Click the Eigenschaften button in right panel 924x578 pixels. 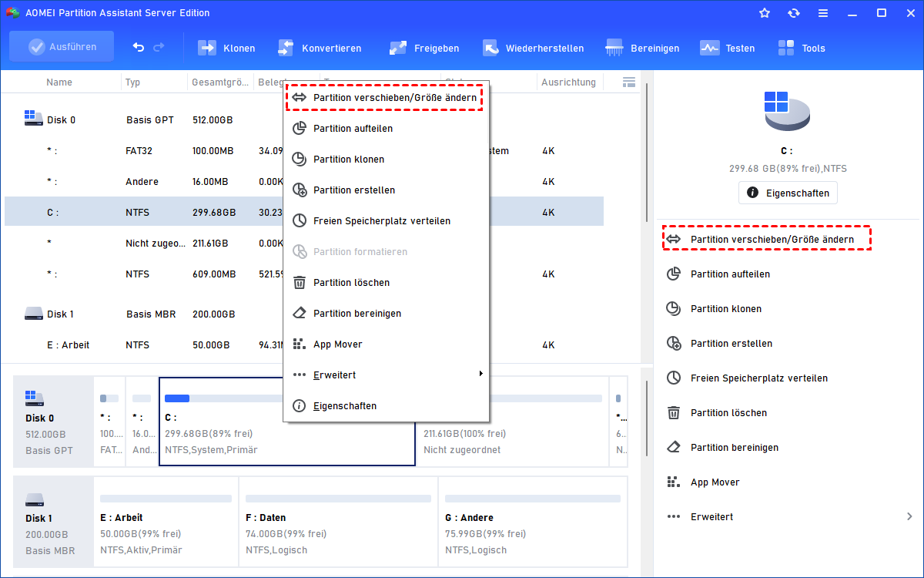point(788,193)
